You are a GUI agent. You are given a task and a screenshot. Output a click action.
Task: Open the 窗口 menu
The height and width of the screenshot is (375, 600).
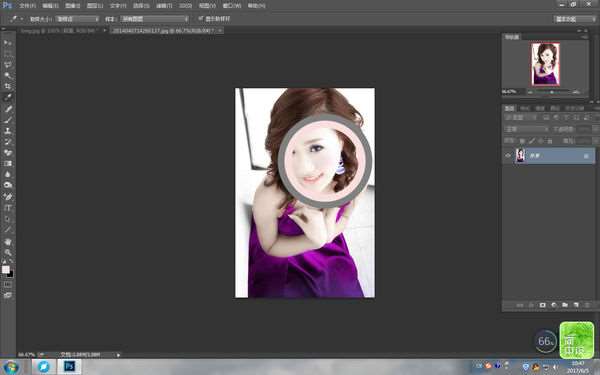pos(232,5)
